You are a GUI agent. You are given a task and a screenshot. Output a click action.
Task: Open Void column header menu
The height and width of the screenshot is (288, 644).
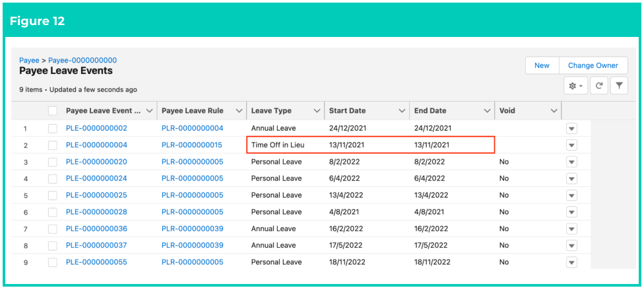554,111
